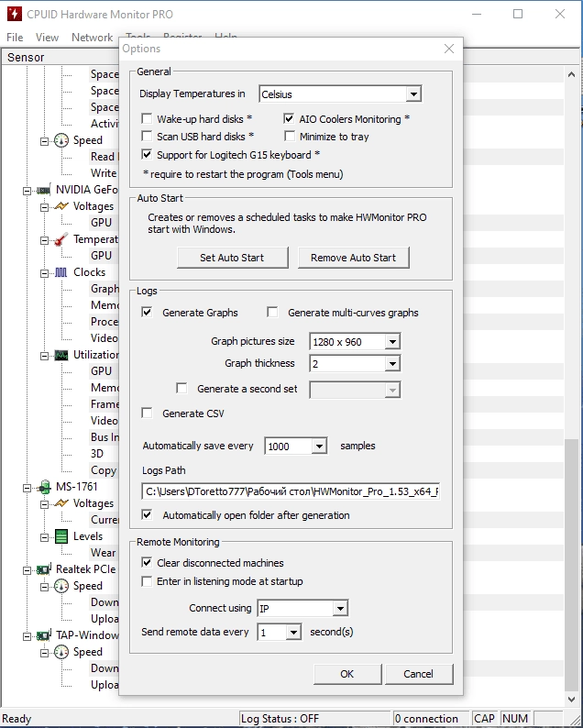The width and height of the screenshot is (583, 728).
Task: Click into the Logs Path field
Action: 291,491
